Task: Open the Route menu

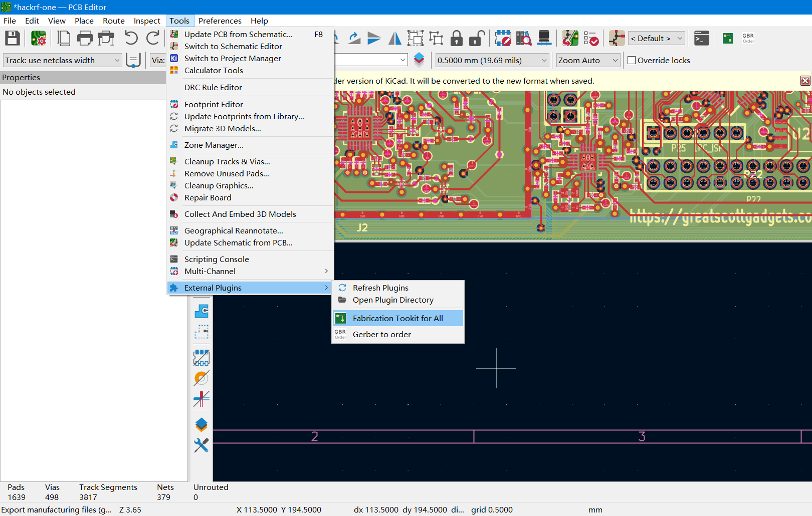Action: [114, 21]
